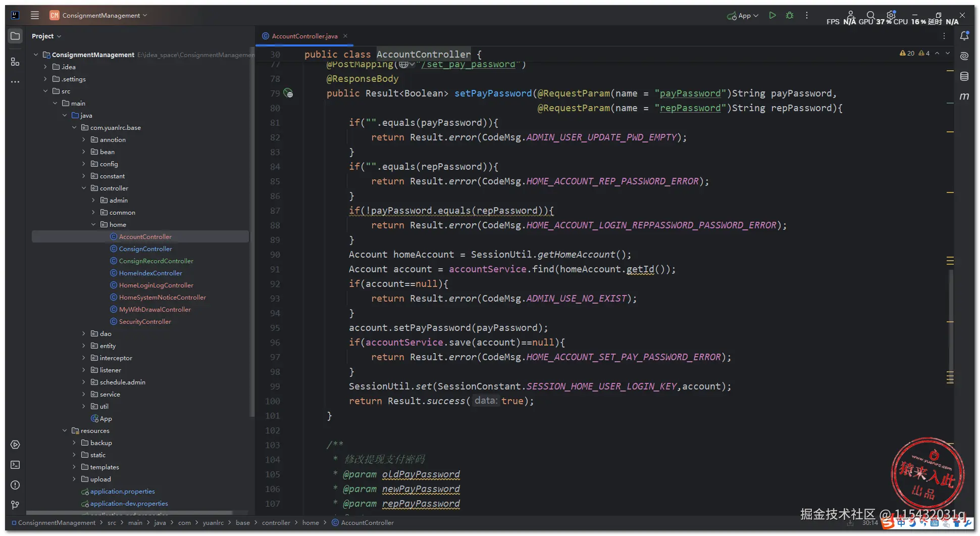Collapse the home package
Screen dimensions: 980x536
click(x=93, y=224)
